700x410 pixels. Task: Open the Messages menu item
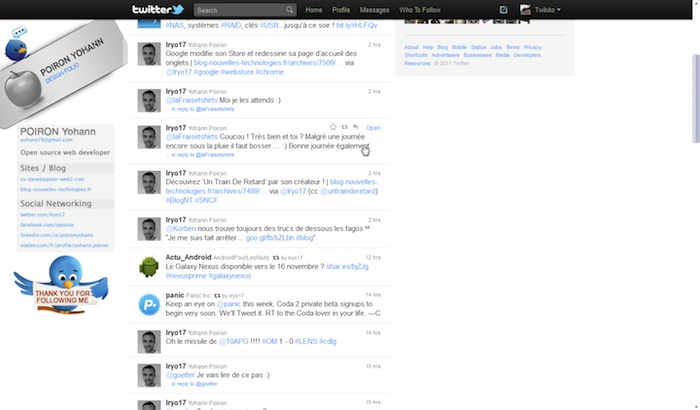click(374, 10)
